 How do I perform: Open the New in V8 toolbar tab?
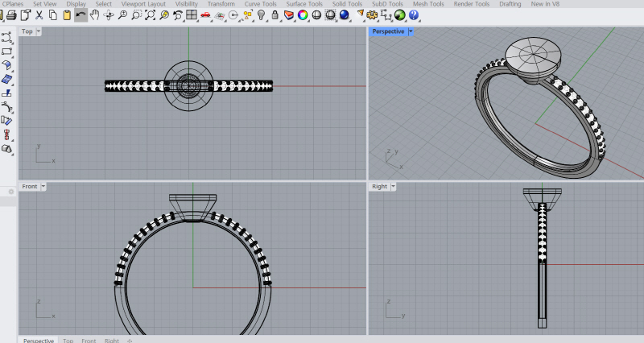tap(545, 4)
